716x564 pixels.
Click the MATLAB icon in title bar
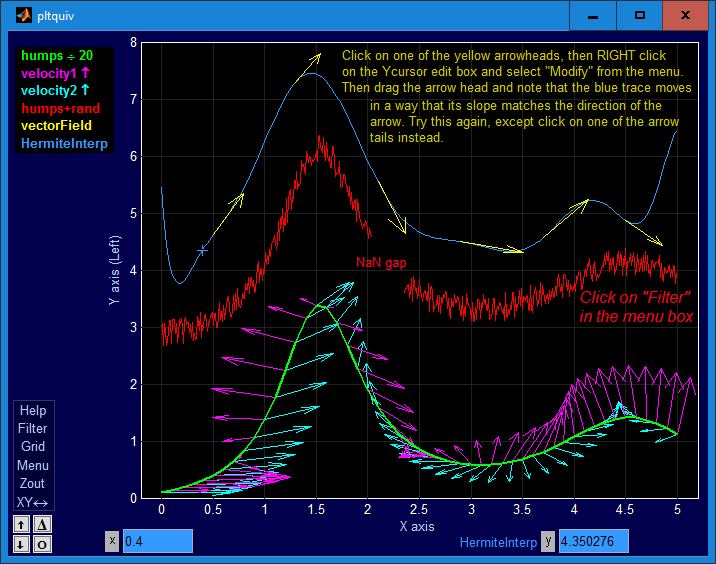click(x=23, y=16)
